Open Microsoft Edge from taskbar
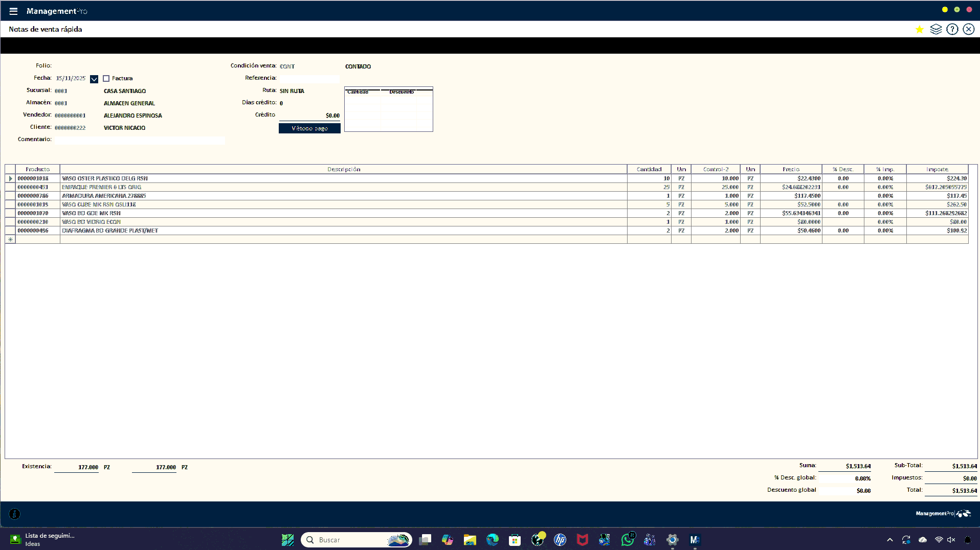This screenshot has width=980, height=550. (x=492, y=540)
